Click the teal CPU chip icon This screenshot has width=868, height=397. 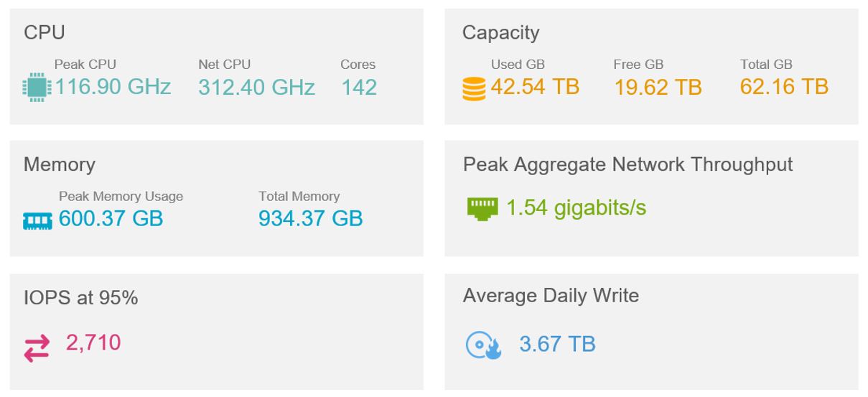click(x=37, y=88)
